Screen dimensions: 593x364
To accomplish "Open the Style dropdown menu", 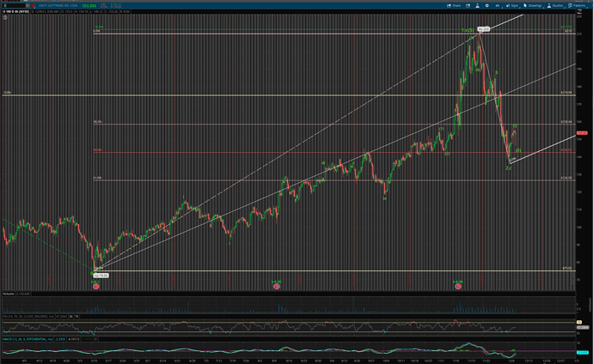I will tap(513, 6).
